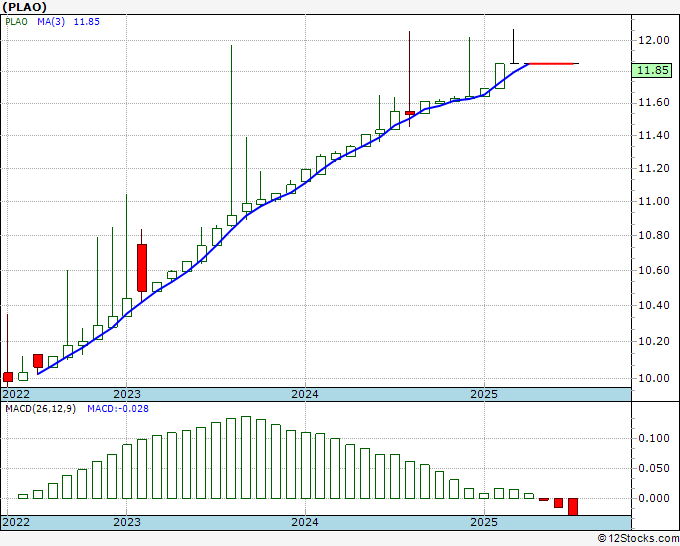Click the 0.100 MACD axis label

654,438
